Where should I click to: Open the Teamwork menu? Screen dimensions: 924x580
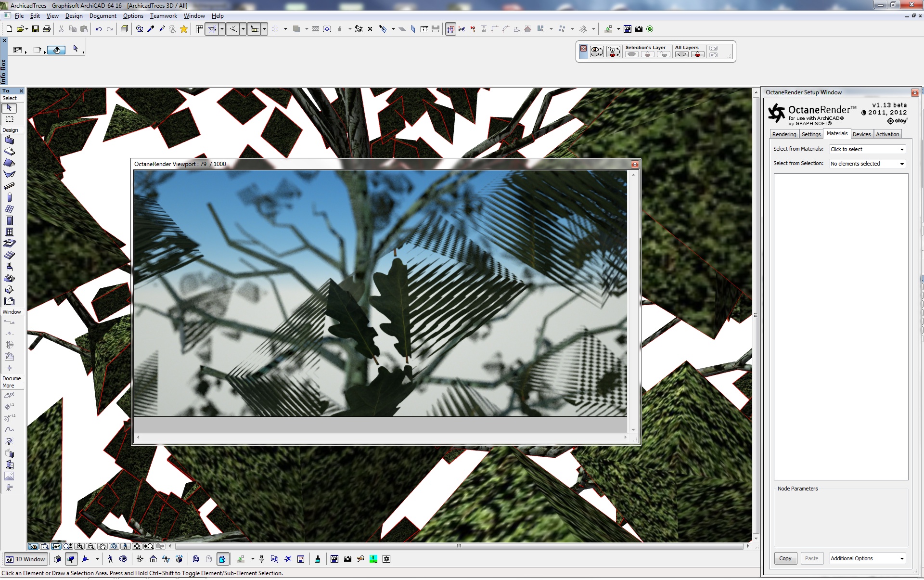click(163, 16)
